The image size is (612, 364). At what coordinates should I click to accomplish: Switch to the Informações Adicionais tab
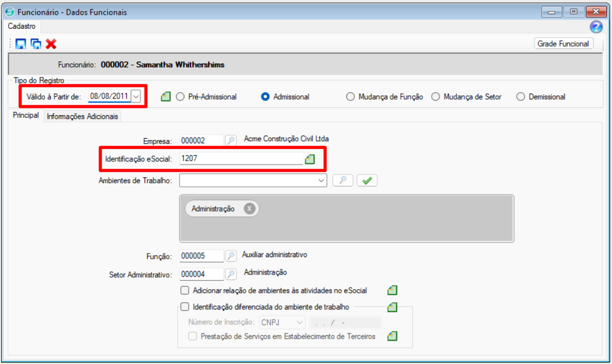click(x=82, y=116)
